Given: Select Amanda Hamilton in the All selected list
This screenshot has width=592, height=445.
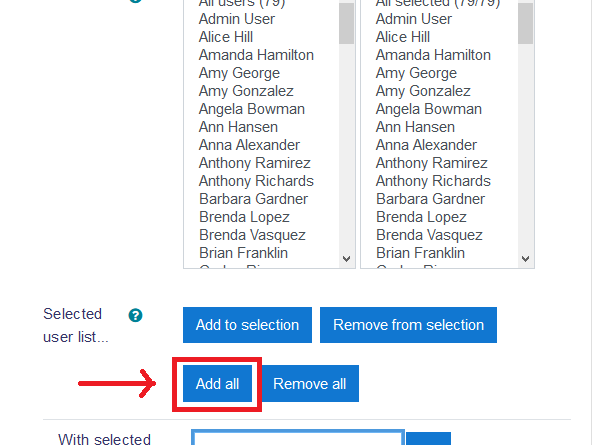Looking at the screenshot, I should 433,55.
